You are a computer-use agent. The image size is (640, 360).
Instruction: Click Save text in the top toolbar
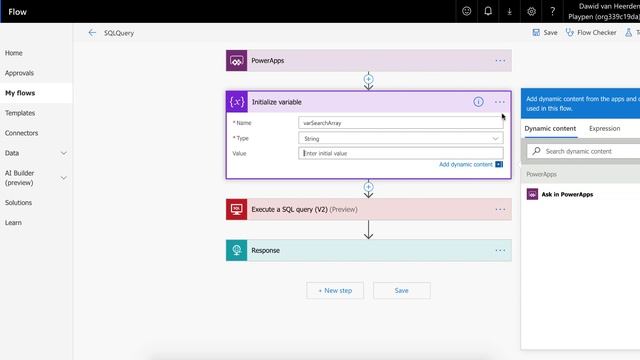[550, 33]
